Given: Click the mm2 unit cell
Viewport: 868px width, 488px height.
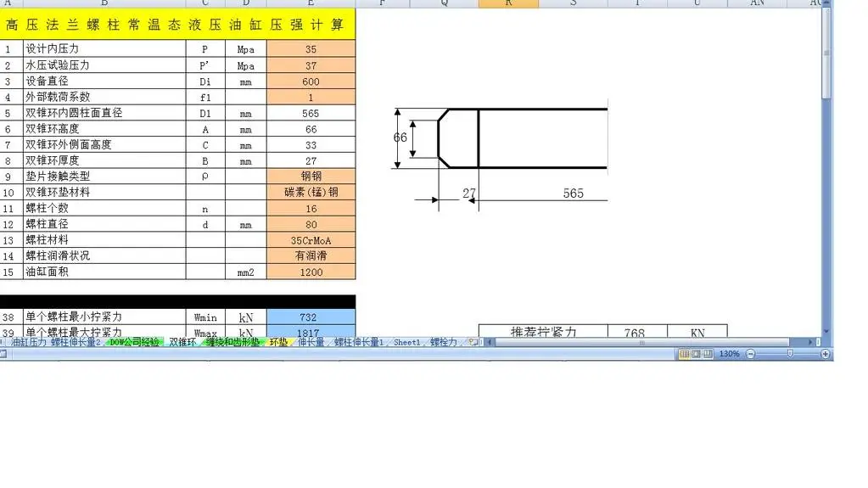Looking at the screenshot, I should coord(246,272).
